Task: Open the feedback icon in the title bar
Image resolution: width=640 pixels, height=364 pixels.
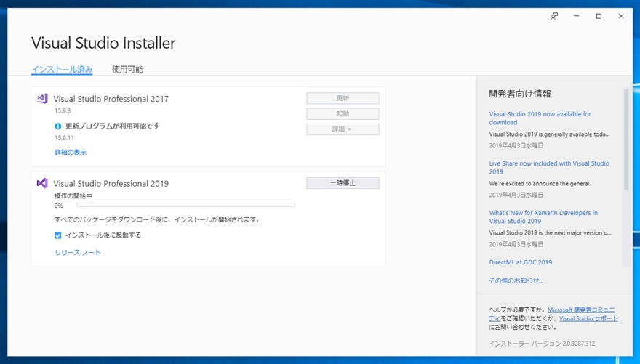Action: click(x=554, y=16)
